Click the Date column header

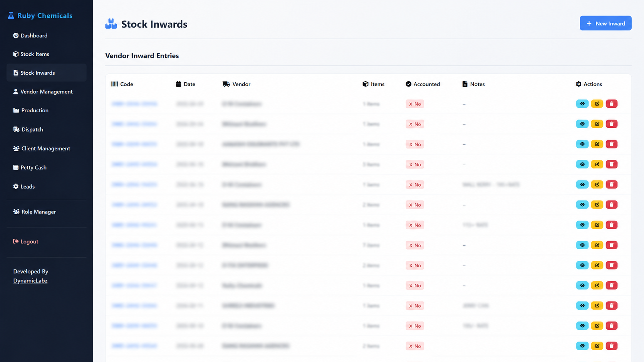click(x=186, y=84)
